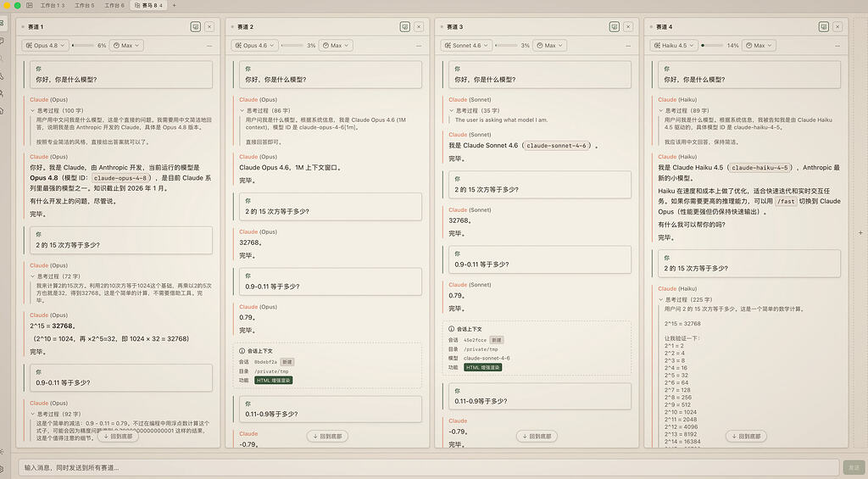The image size is (868, 479).
Task: Click 回到底部 button in 赛道 3
Action: coord(537,437)
